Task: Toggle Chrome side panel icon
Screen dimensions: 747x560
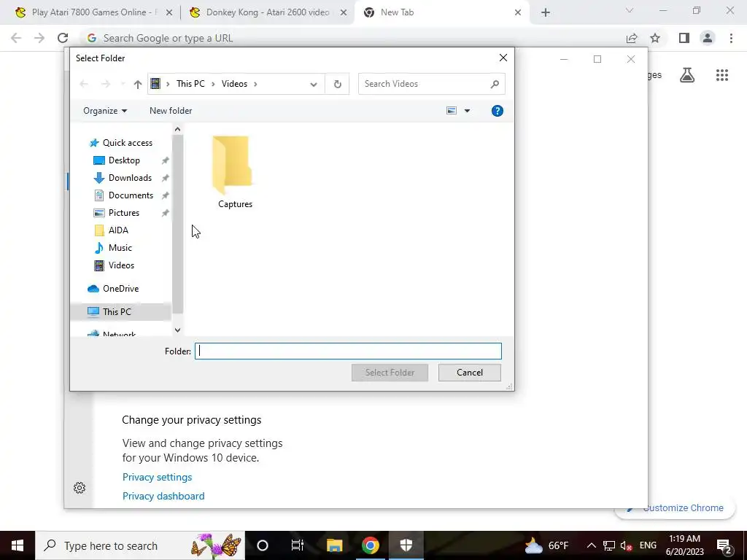Action: click(684, 38)
